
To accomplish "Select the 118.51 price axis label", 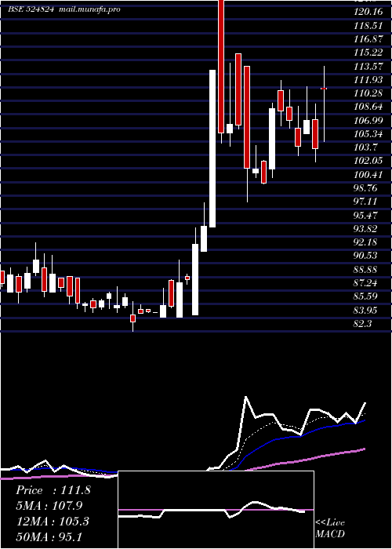I will click(x=368, y=26).
